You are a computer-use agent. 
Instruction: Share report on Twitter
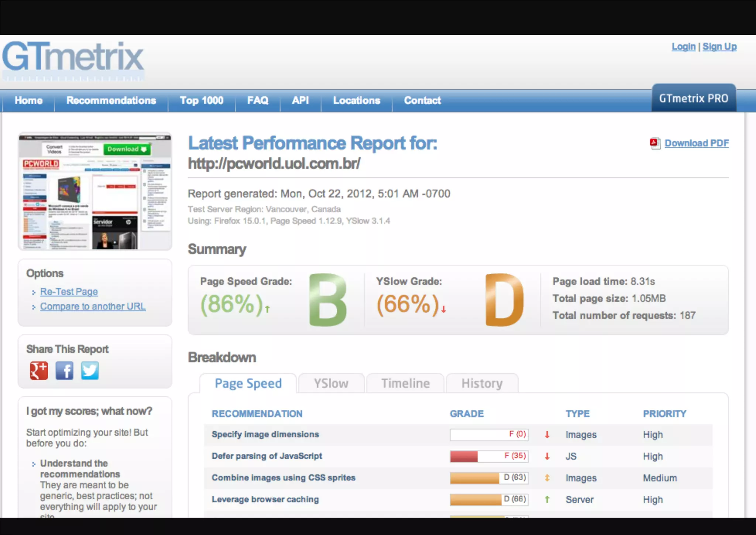point(90,371)
